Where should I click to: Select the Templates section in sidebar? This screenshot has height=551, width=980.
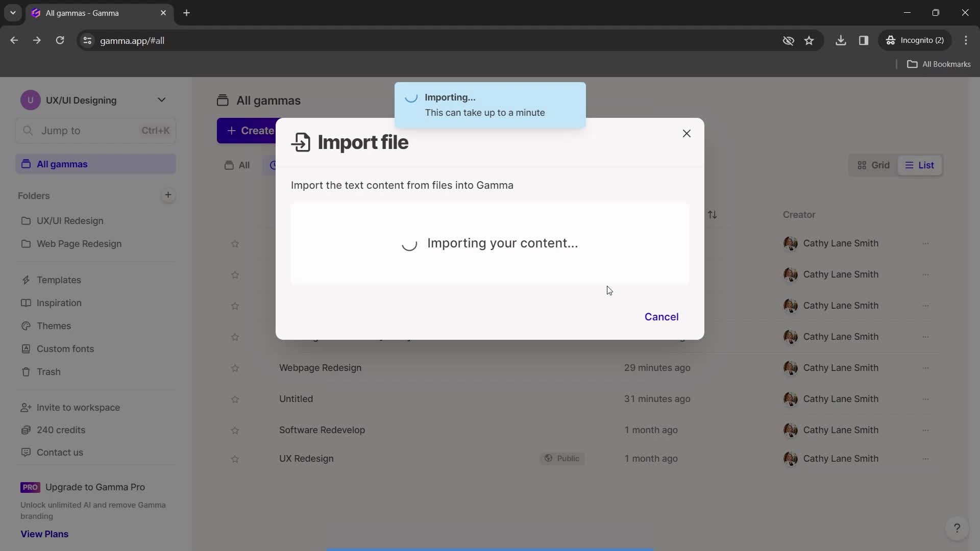pyautogui.click(x=59, y=280)
